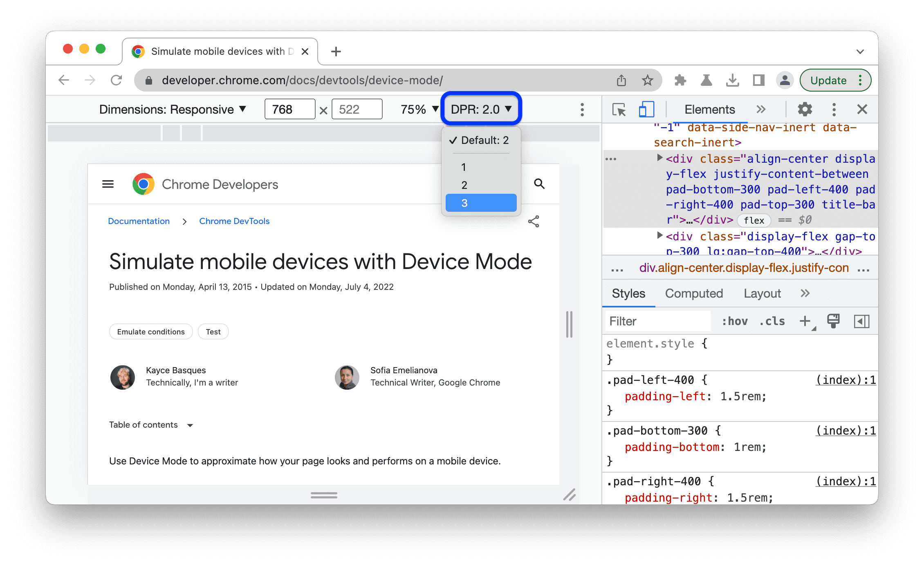Viewport: 924px width, 565px height.
Task: Click the Chrome DevTools breadcrumb link
Action: (235, 221)
